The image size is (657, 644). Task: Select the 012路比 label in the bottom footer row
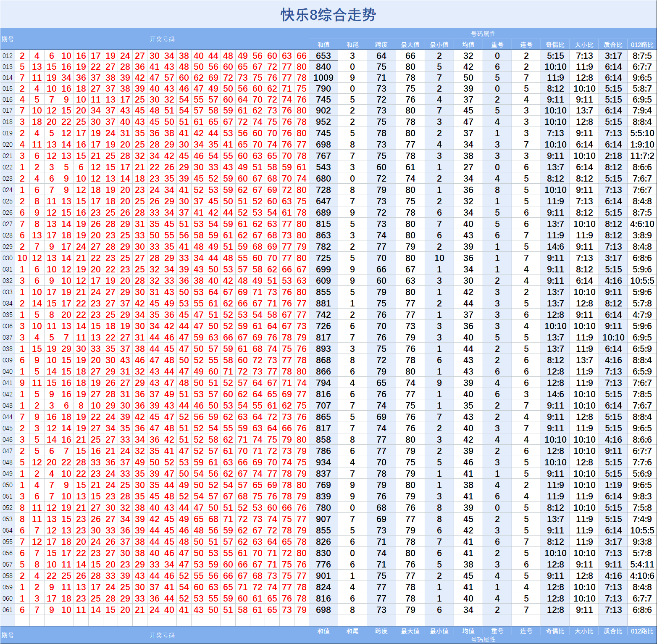coord(642,631)
